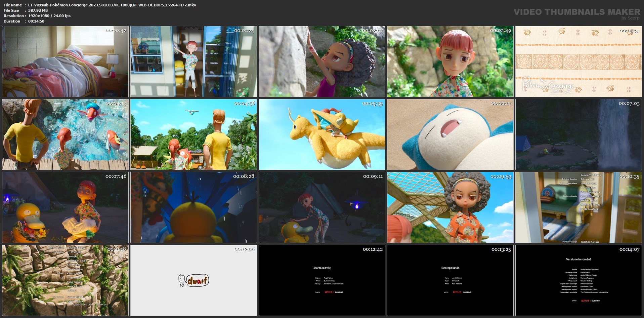This screenshot has width=644, height=318.
Task: Click the duration value 00:14:50
Action: (36, 21)
